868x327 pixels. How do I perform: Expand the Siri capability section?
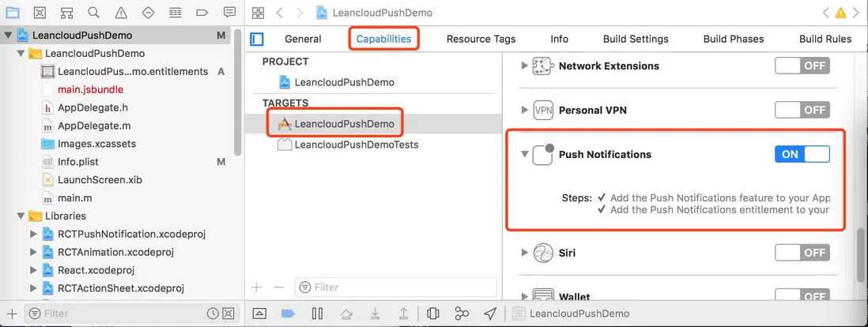pos(524,253)
